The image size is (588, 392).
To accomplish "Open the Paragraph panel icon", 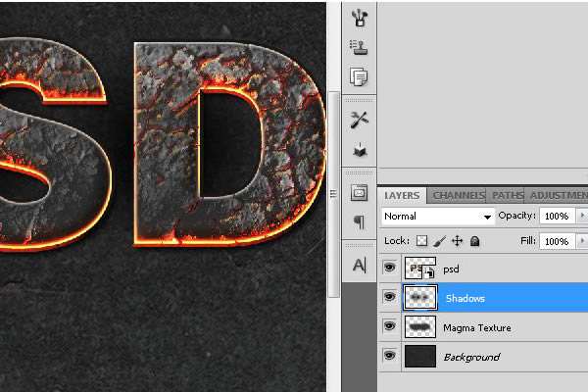I will [x=359, y=222].
